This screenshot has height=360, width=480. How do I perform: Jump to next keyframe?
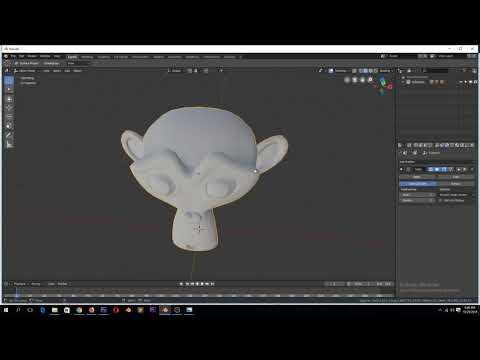[207, 284]
